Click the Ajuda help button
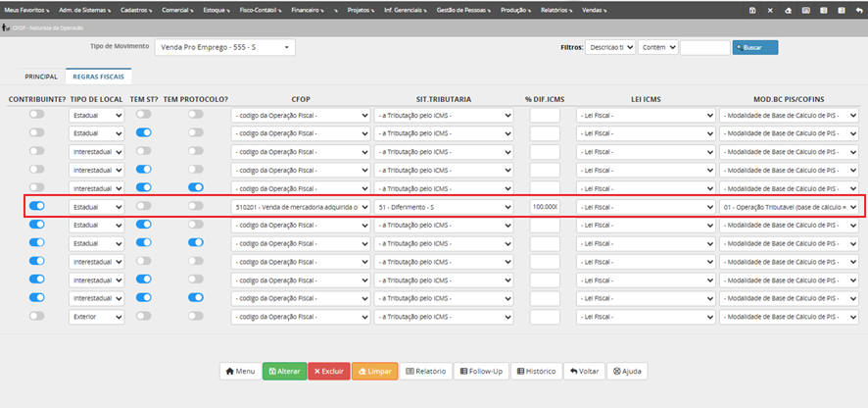This screenshot has height=408, width=868. point(627,372)
